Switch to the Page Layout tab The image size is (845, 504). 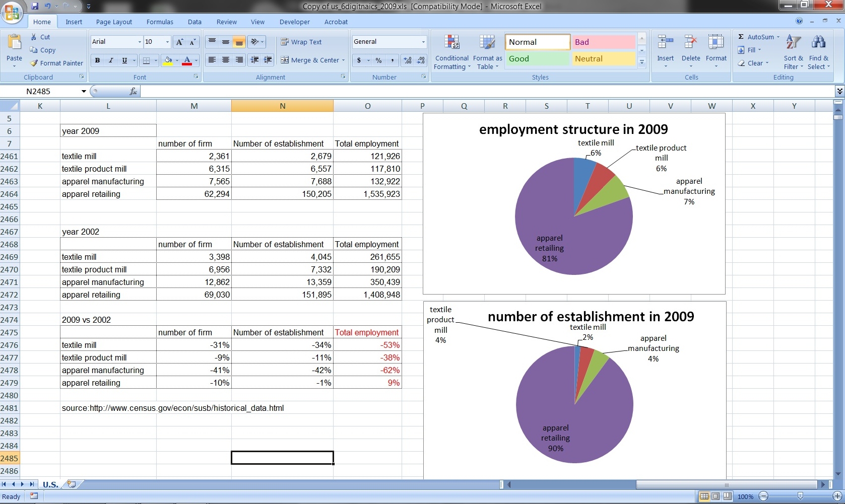[x=114, y=22]
